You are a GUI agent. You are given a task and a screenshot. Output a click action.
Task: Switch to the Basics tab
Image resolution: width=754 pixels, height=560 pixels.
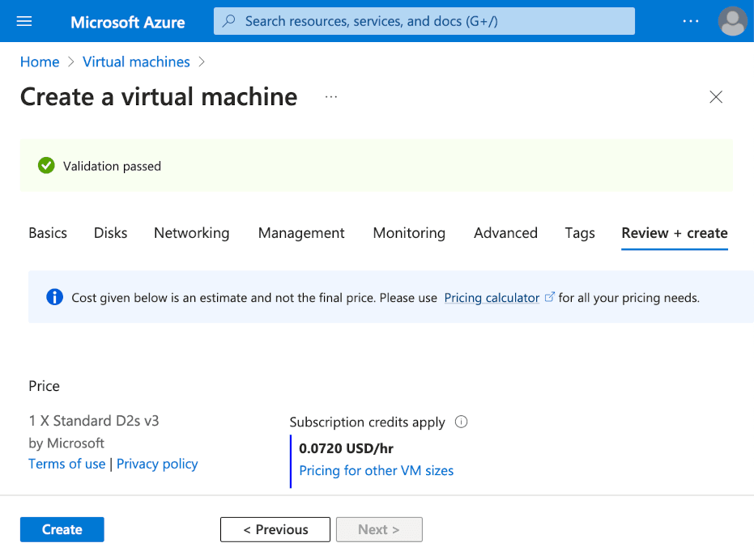tap(48, 233)
